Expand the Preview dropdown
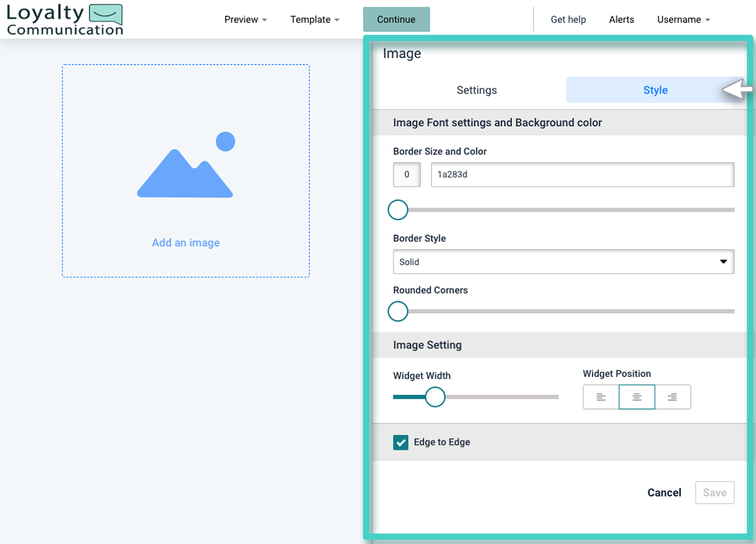The height and width of the screenshot is (544, 756). (245, 19)
